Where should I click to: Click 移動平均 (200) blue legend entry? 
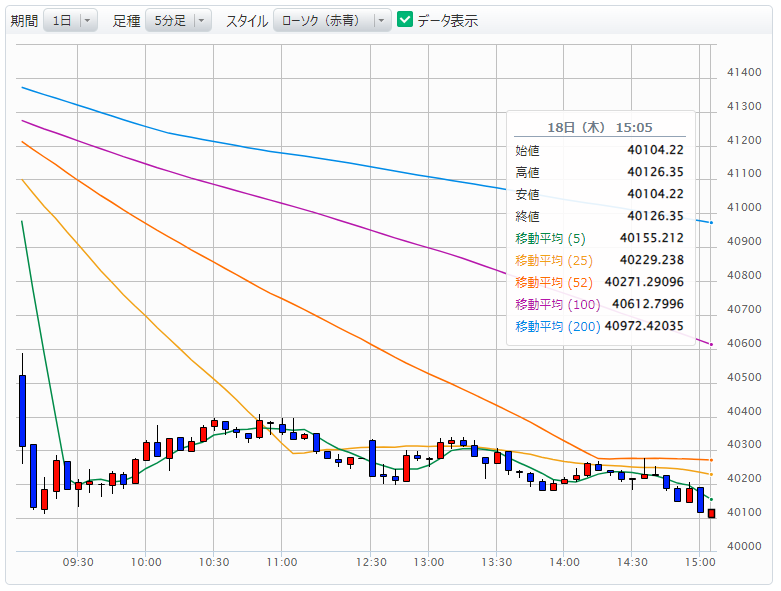[557, 326]
